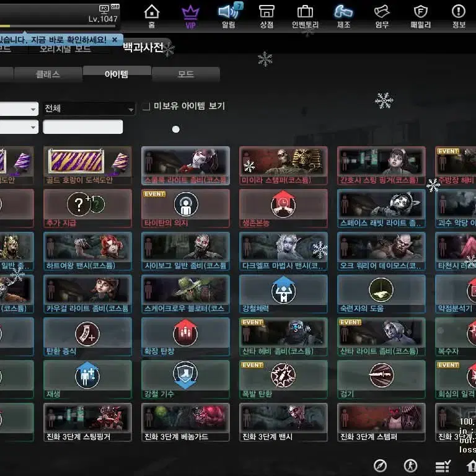Open the 오리지널 모드 tab
Screen dimensions: 476x476
pos(65,48)
